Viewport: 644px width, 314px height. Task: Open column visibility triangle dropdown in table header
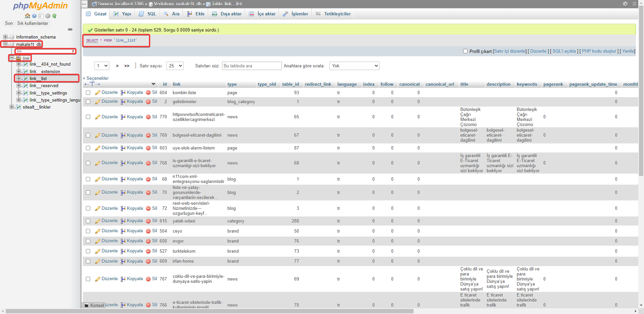coord(153,84)
